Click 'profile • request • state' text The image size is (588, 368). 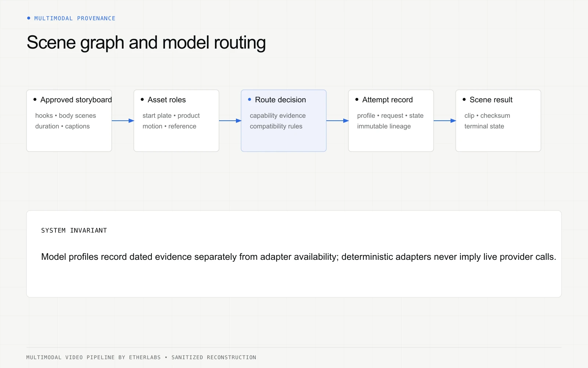coord(390,116)
